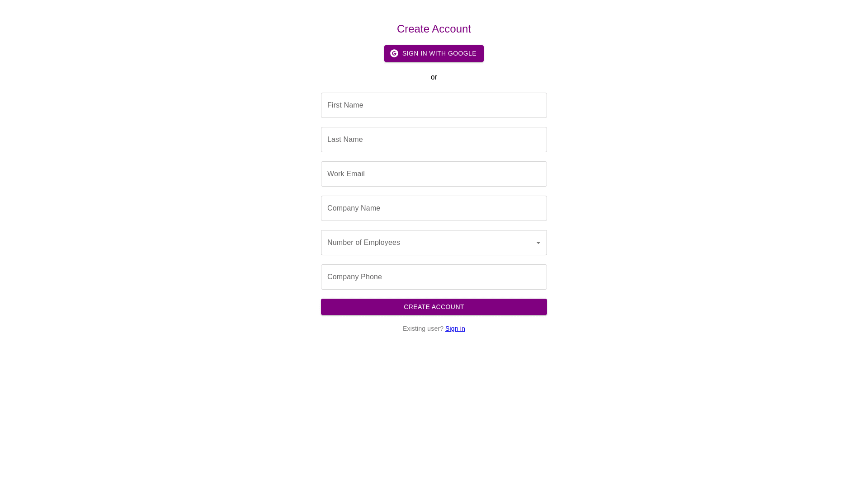Click the "Last Name" placeholder label
The height and width of the screenshot is (488, 868).
point(345,140)
